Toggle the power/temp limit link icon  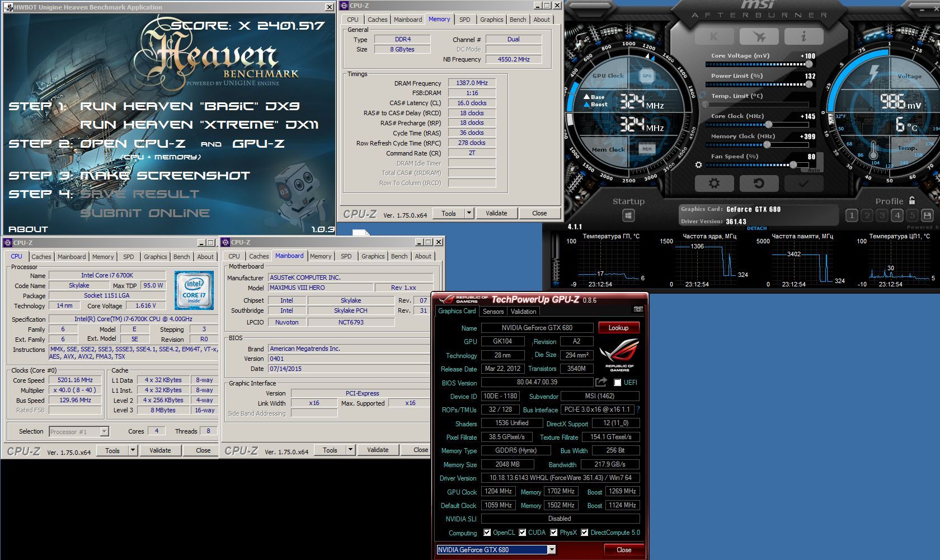(x=703, y=95)
